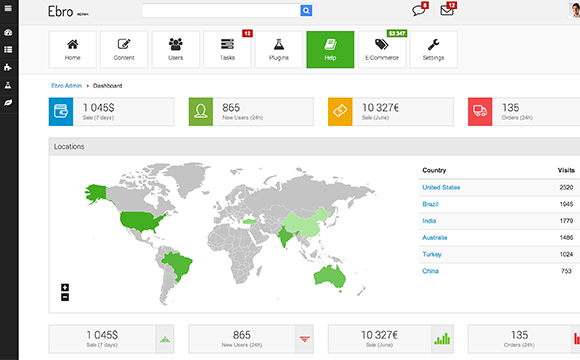
Task: Select the dashboard gauge sidebar icon
Action: 8,33
